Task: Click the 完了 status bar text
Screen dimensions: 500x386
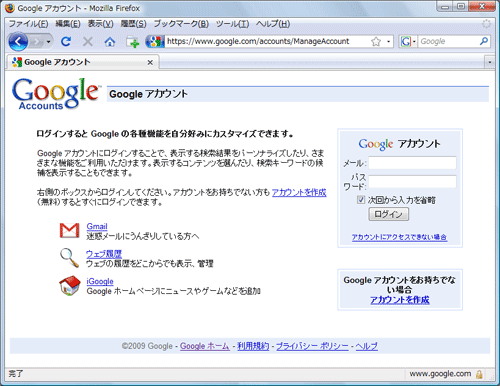Action: coord(16,374)
